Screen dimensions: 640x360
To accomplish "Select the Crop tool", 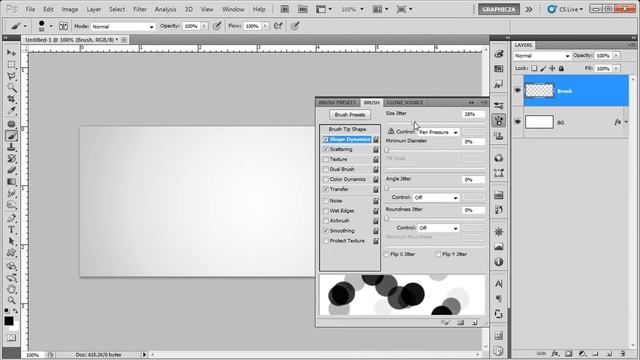I will [11, 99].
